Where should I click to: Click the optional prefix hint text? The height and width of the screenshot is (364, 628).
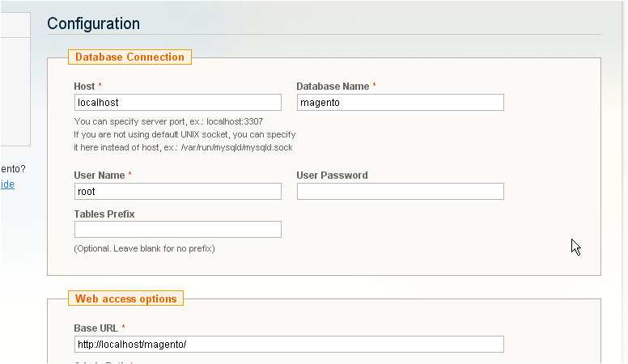point(144,248)
